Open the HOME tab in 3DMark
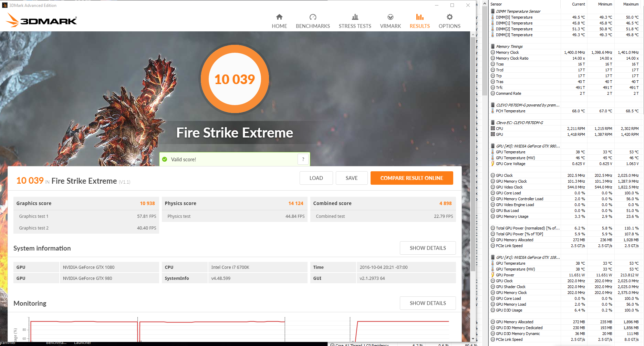The height and width of the screenshot is (346, 644). (x=279, y=21)
